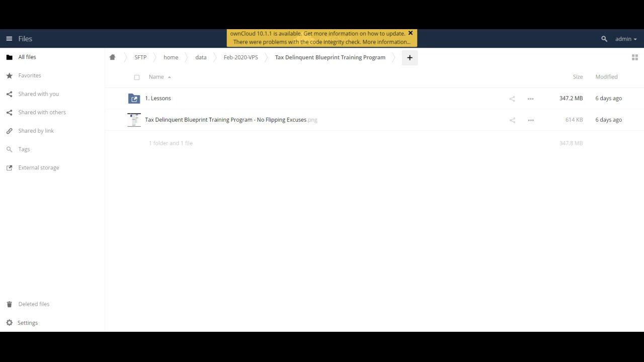644x362 pixels.
Task: Click the 347.2 MB size of Lessons
Action: pos(571,98)
